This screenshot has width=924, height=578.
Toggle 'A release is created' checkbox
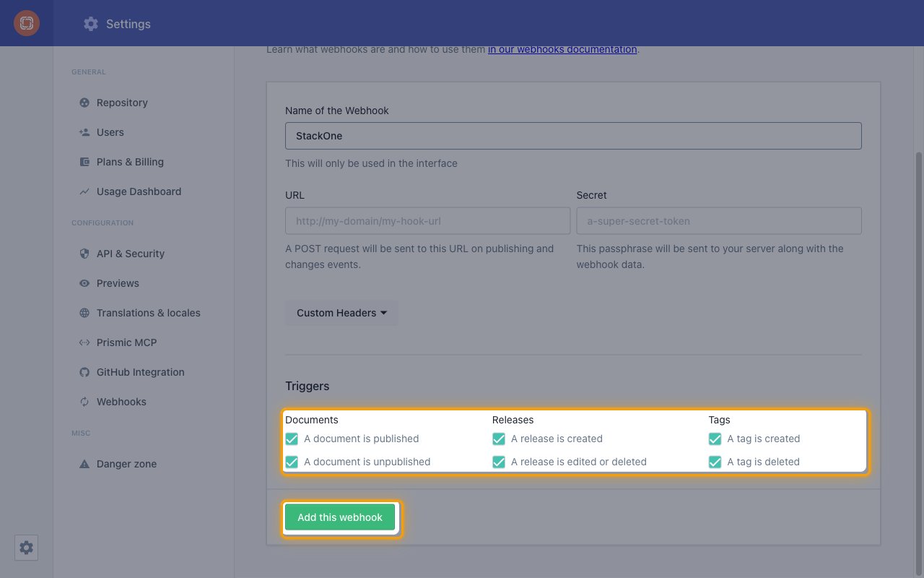(499, 439)
